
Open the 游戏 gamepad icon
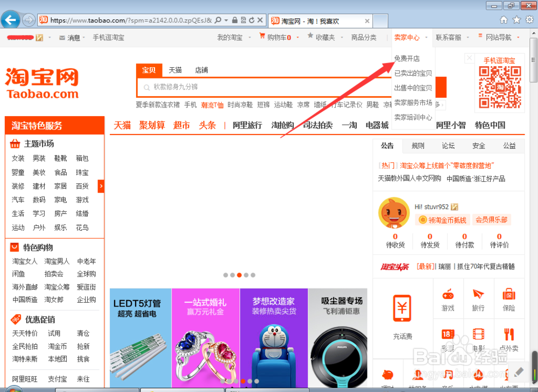(x=448, y=294)
